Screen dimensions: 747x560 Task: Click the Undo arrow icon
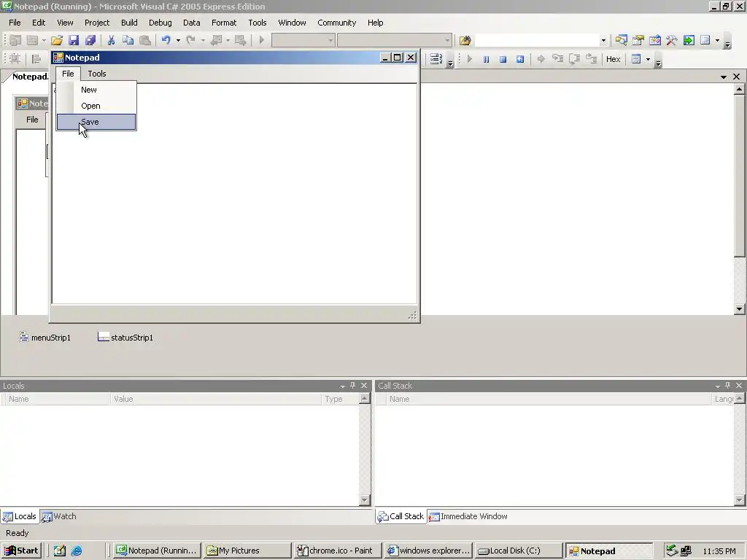click(x=166, y=41)
